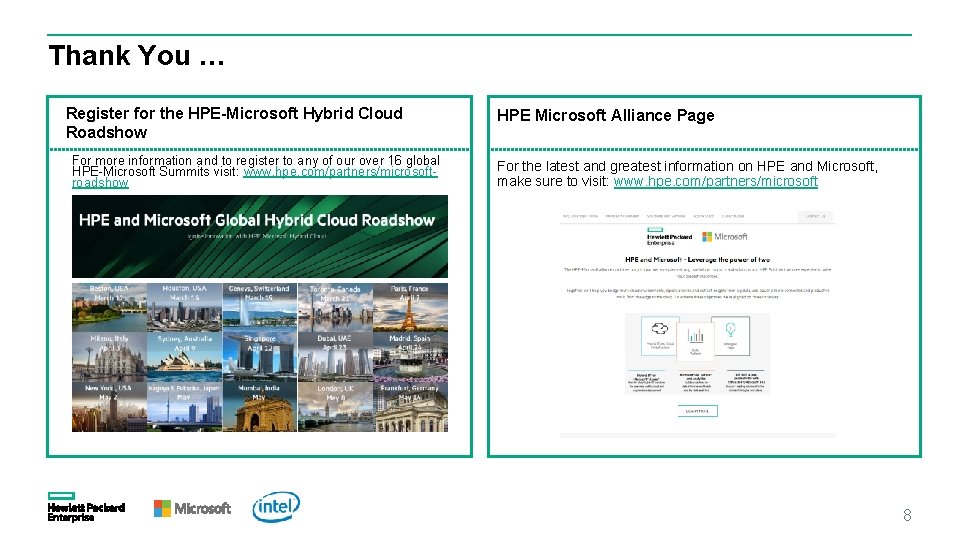The width and height of the screenshot is (960, 540).
Task: Select the Madrid, Spain city tile
Action: point(410,357)
